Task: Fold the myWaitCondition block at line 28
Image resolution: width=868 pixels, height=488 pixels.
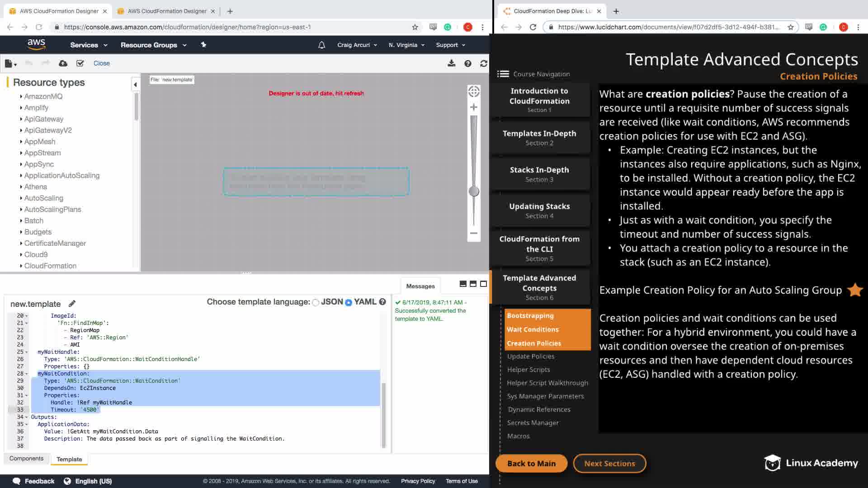Action: pos(27,374)
